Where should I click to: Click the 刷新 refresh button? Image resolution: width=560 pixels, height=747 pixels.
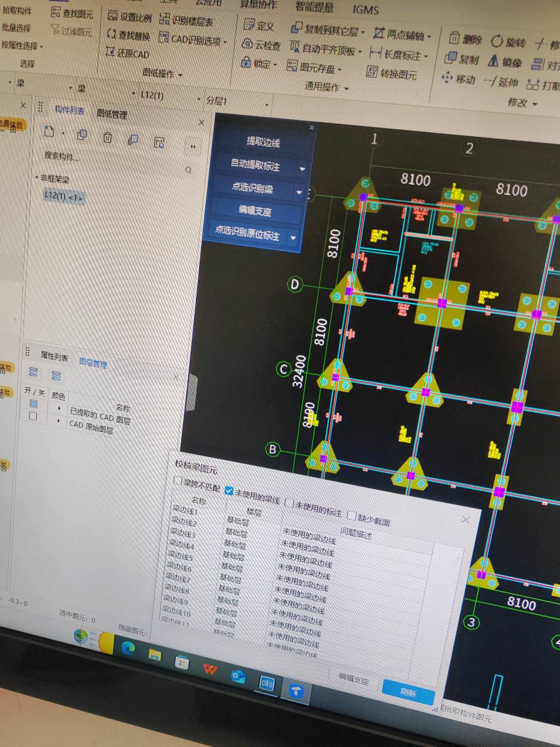[x=408, y=692]
